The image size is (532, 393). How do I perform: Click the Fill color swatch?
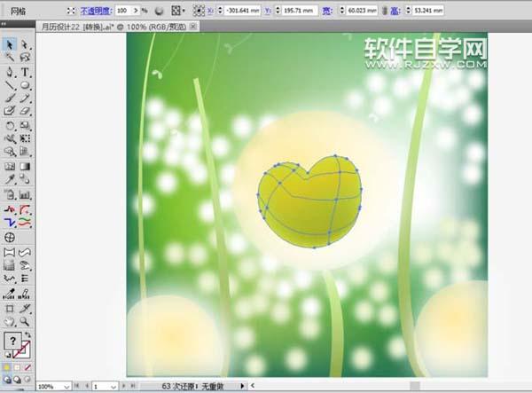[x=12, y=342]
